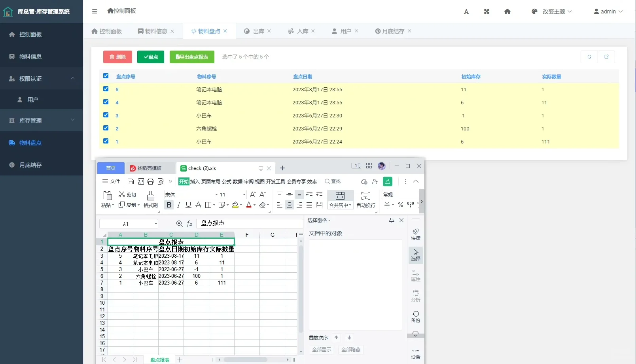Refresh the inventory list with the reload icon
This screenshot has width=636, height=364.
click(x=589, y=57)
